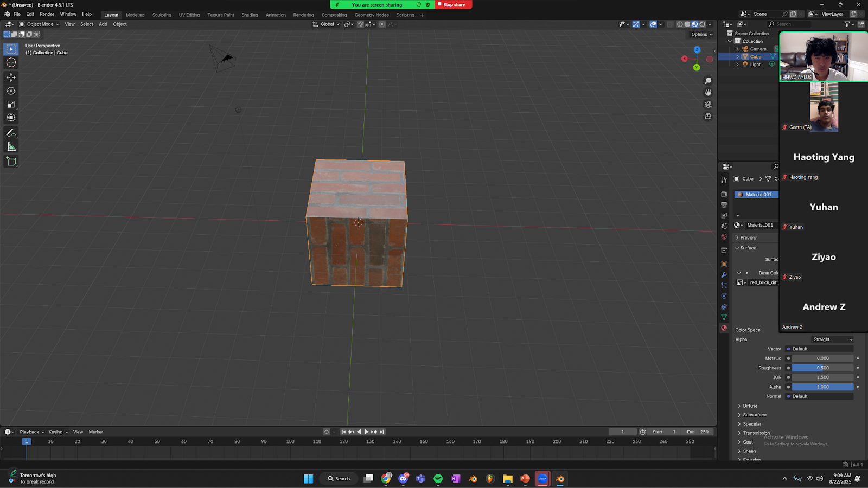This screenshot has height=488, width=868.
Task: Enable auto keying record button
Action: click(326, 432)
